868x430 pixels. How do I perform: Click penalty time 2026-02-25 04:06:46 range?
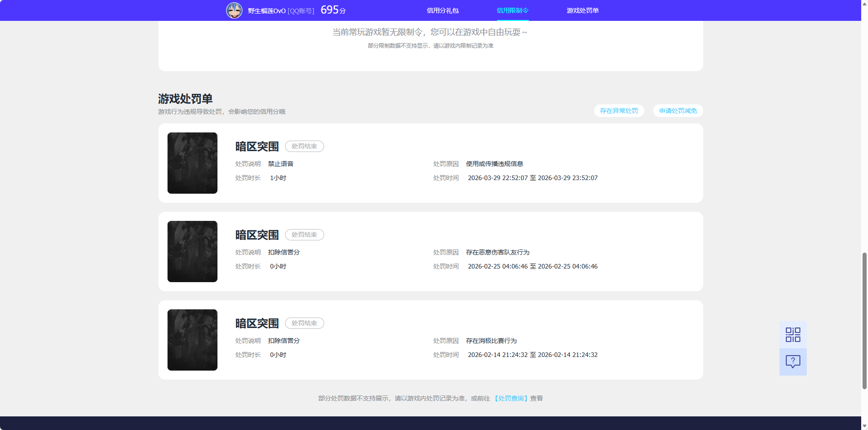[533, 266]
